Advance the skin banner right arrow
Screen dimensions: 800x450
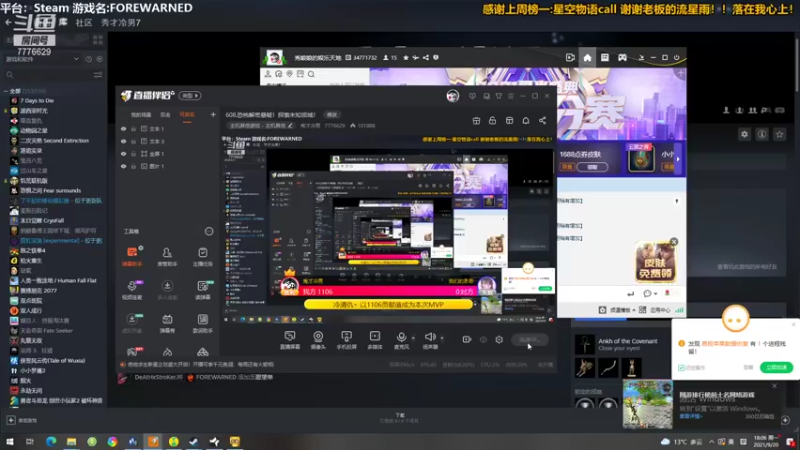tap(678, 159)
